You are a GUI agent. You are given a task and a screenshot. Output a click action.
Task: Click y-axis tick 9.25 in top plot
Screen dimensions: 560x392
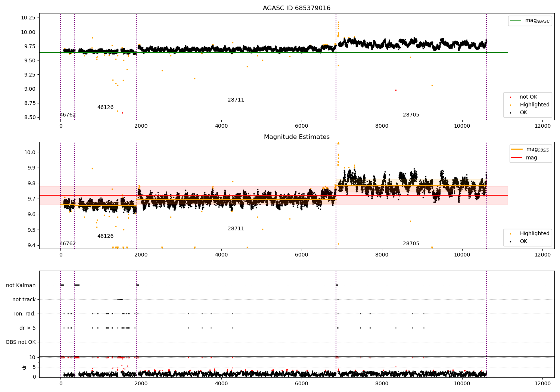(29, 75)
